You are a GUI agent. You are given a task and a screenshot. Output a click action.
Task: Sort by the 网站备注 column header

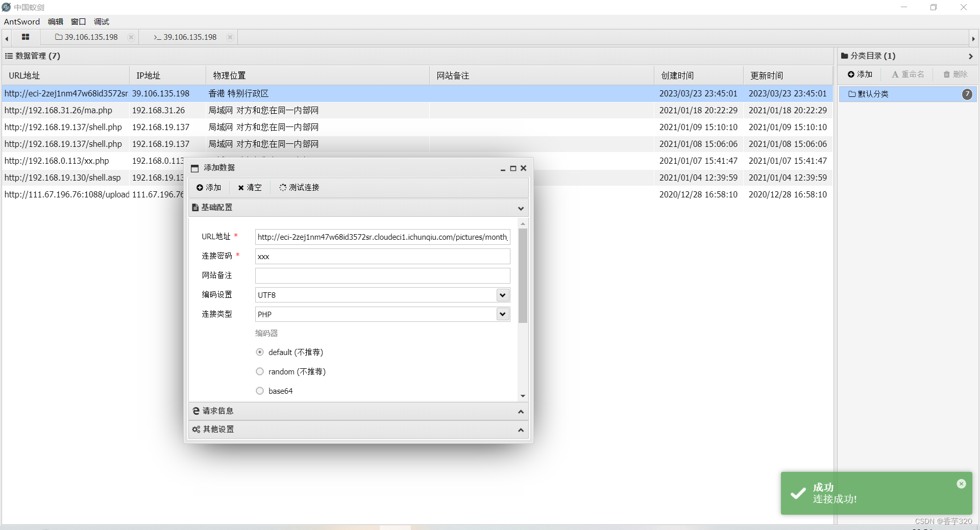click(542, 75)
